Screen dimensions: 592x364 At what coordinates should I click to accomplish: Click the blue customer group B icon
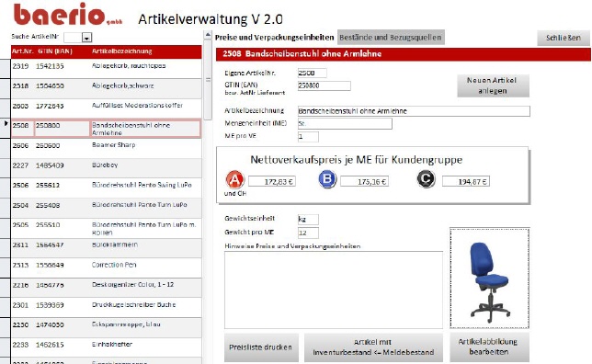327,179
